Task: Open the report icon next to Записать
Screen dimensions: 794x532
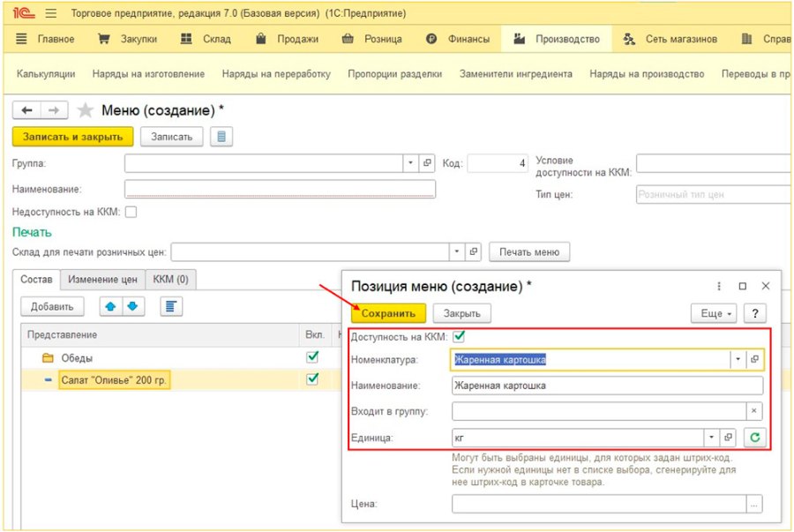Action: (x=221, y=137)
